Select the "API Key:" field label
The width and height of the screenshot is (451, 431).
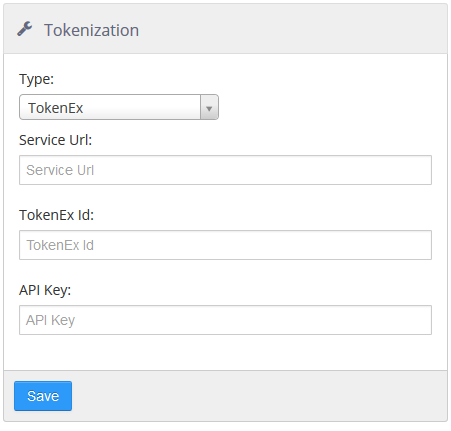45,290
